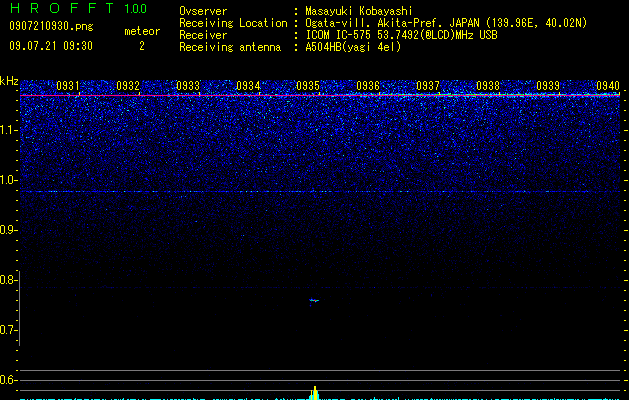The height and width of the screenshot is (400, 629).
Task: Click the 0.6 kHz axis label
Action: coord(9,380)
